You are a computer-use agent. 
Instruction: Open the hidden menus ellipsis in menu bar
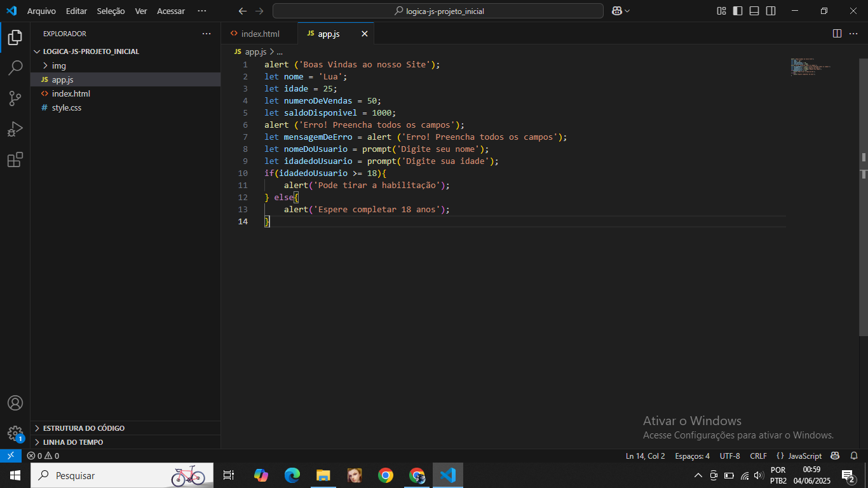point(202,11)
